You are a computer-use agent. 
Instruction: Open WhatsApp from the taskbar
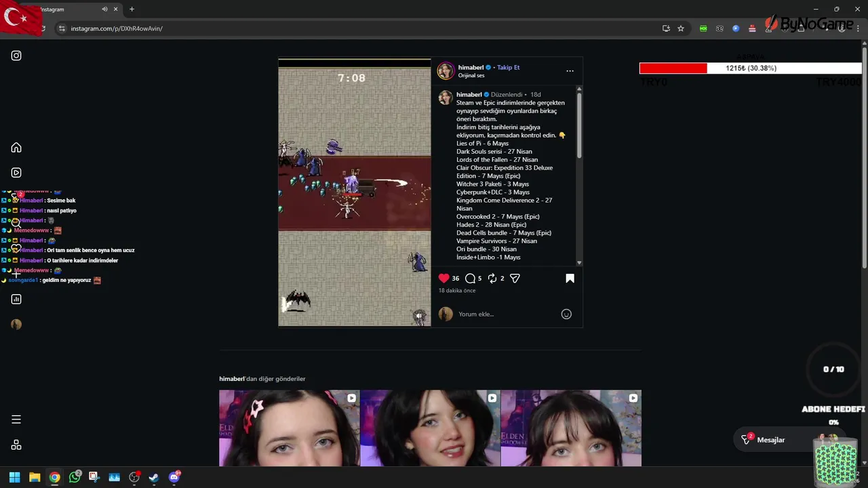point(75,477)
